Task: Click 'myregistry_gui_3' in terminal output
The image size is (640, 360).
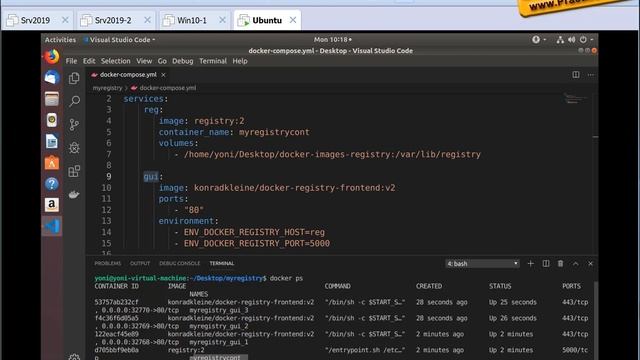Action: [219, 310]
